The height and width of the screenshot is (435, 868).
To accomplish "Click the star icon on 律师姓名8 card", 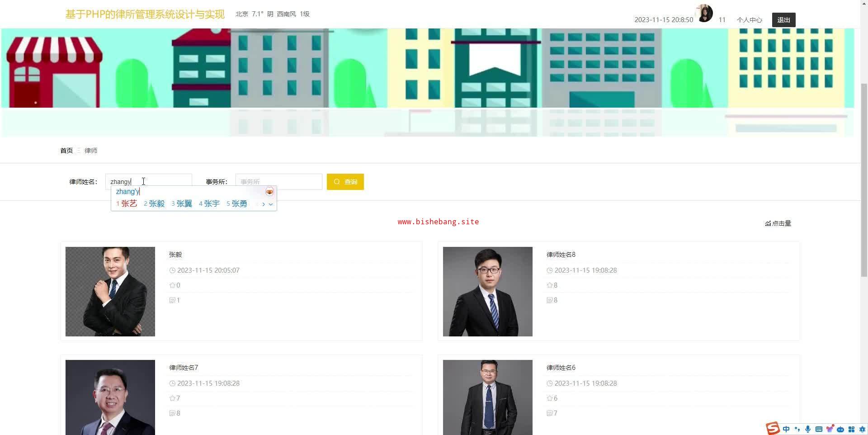I will pyautogui.click(x=550, y=285).
